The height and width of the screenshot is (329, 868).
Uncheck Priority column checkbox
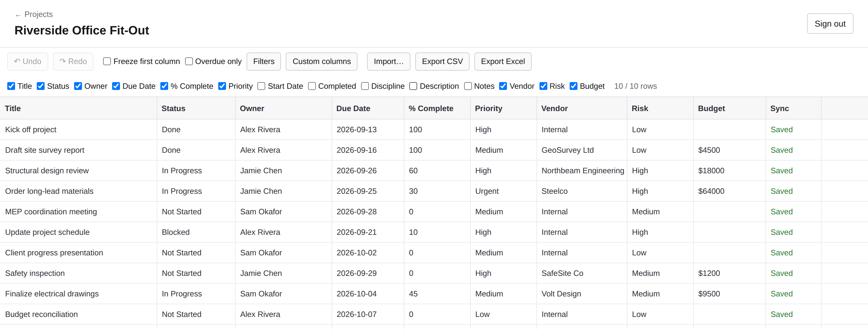[222, 86]
